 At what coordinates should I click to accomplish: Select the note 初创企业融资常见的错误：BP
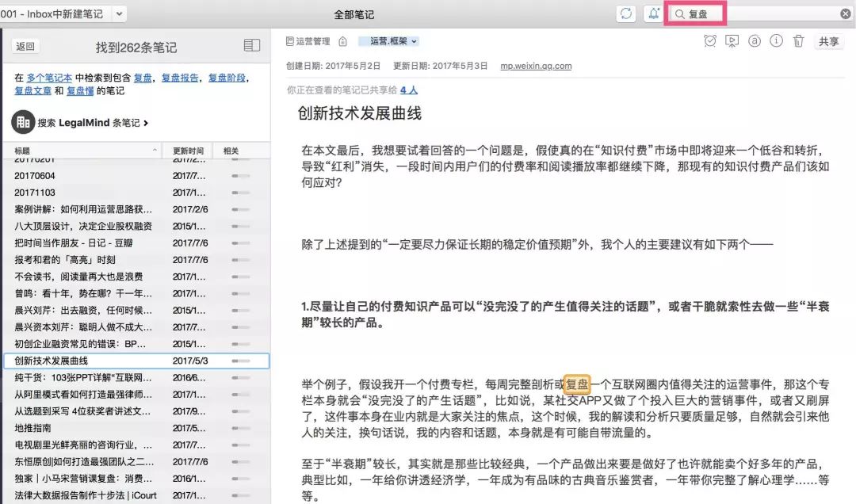(136, 344)
